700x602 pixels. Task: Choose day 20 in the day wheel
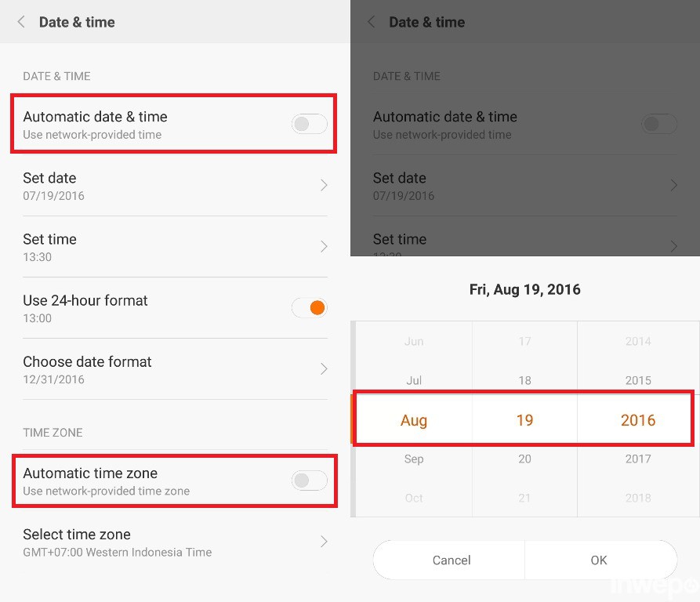coord(524,459)
